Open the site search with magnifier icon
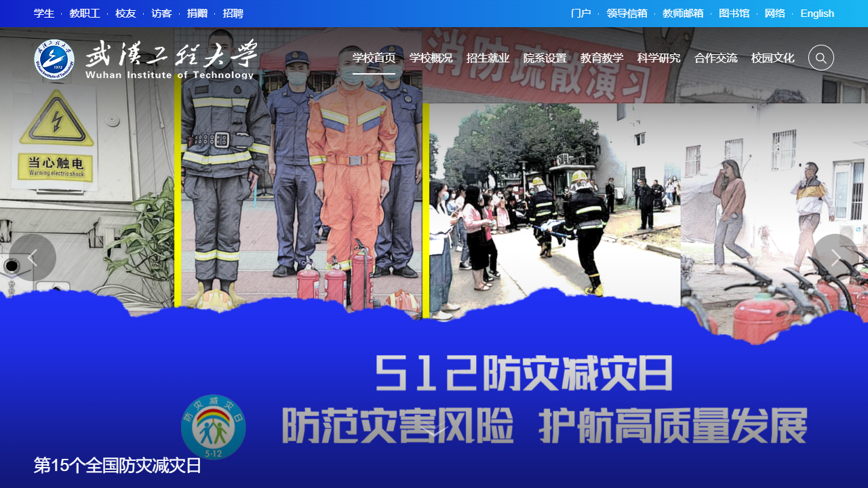Screen dimensions: 868x488 (x=821, y=58)
